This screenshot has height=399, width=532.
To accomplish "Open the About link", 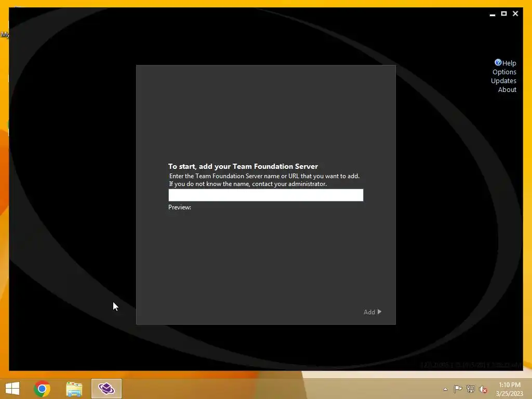I will (x=507, y=89).
